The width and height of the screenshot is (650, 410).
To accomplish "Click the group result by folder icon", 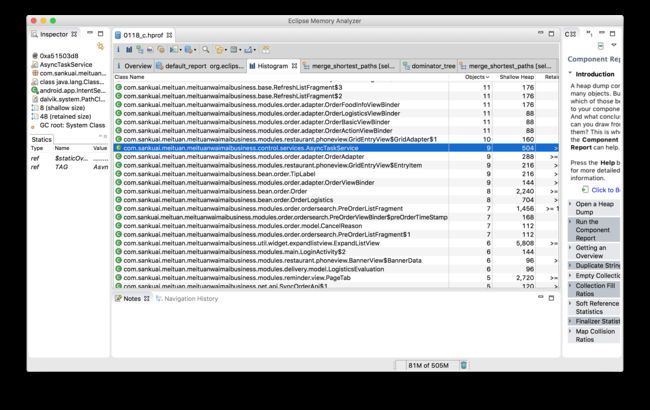I will click(220, 50).
